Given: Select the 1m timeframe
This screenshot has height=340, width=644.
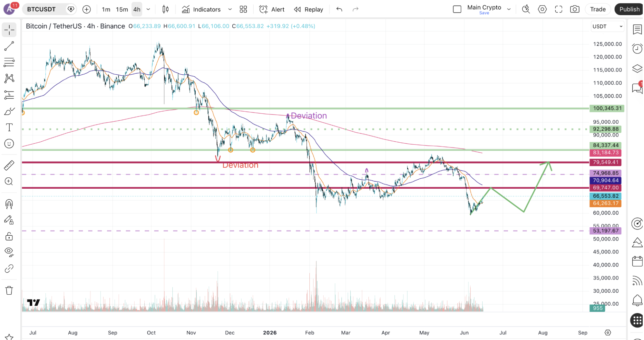Looking at the screenshot, I should [106, 9].
